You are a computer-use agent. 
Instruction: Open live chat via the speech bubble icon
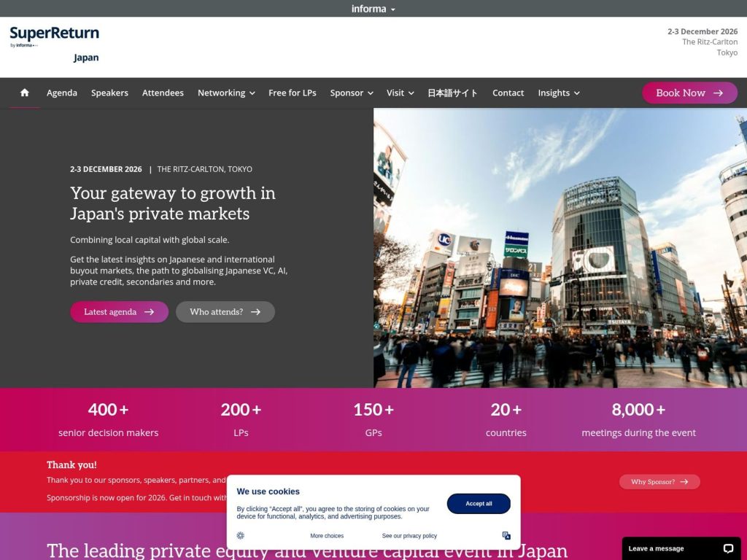[727, 548]
